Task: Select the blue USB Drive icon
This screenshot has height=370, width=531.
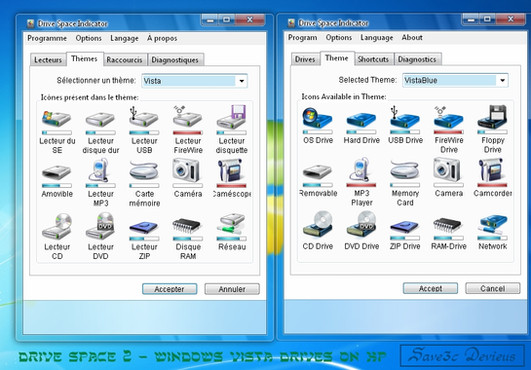Action: click(x=405, y=117)
